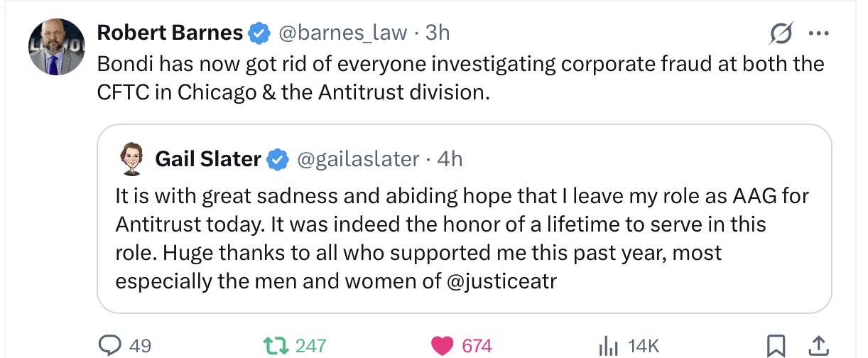This screenshot has width=868, height=358.
Task: Click Robert Barnes' blue verified badge
Action: coord(258,33)
